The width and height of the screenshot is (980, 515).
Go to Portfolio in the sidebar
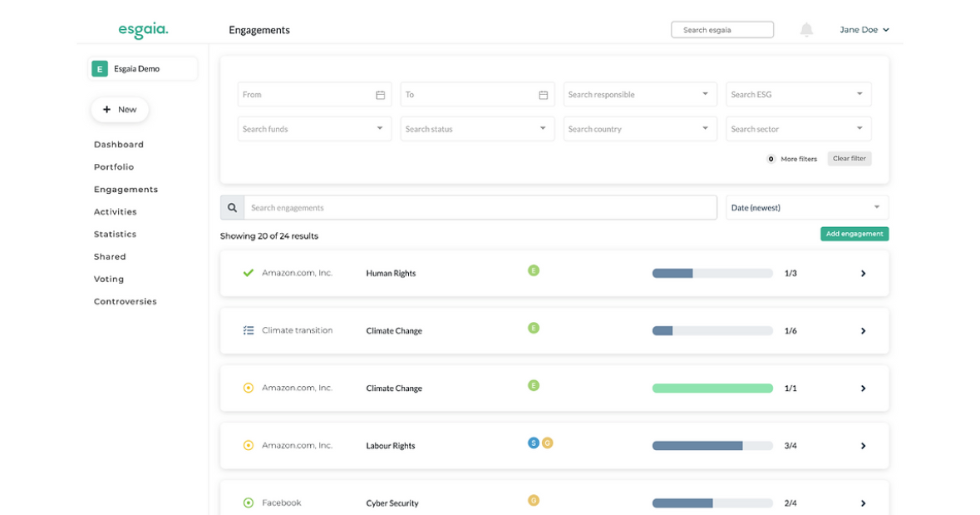pos(114,167)
